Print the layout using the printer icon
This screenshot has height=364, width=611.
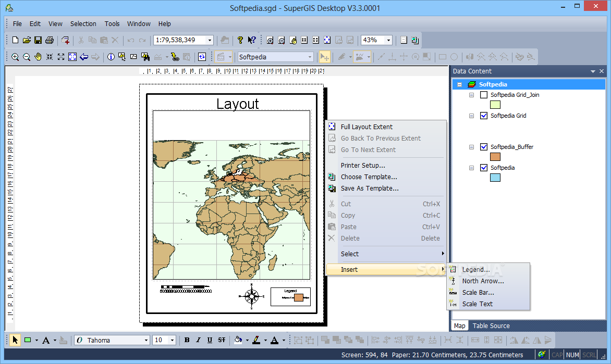pyautogui.click(x=50, y=40)
